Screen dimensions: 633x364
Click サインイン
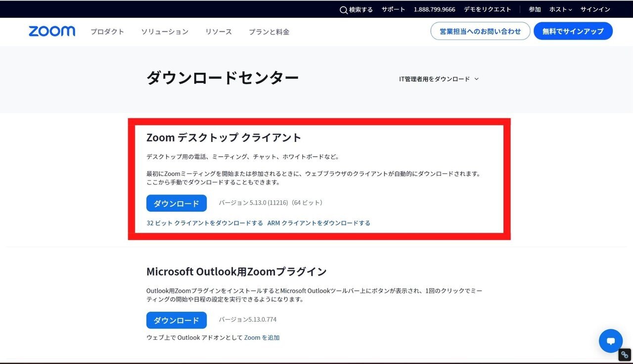click(x=595, y=9)
